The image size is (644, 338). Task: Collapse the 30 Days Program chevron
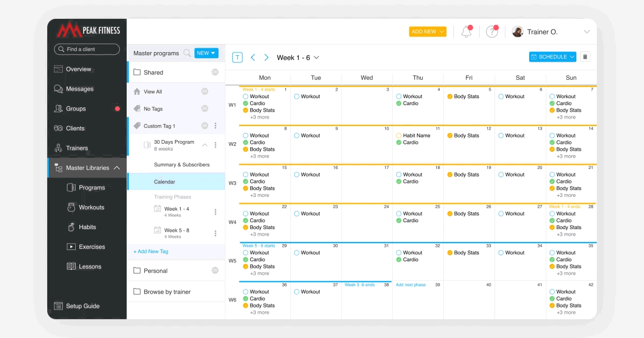(204, 145)
